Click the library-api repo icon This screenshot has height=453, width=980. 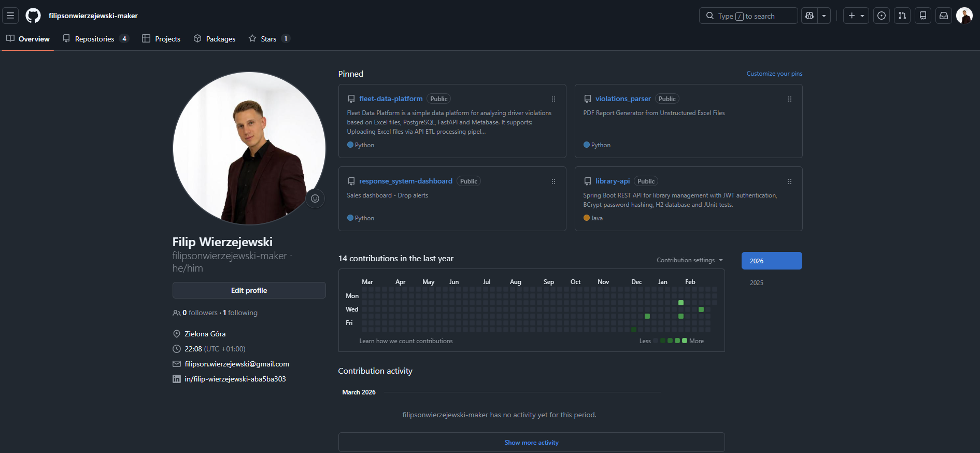tap(588, 181)
